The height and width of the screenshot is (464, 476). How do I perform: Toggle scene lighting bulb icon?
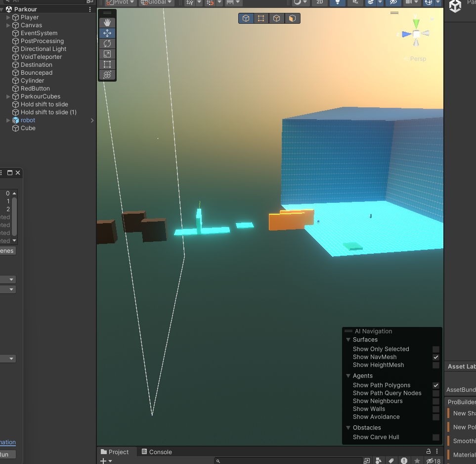click(x=337, y=2)
